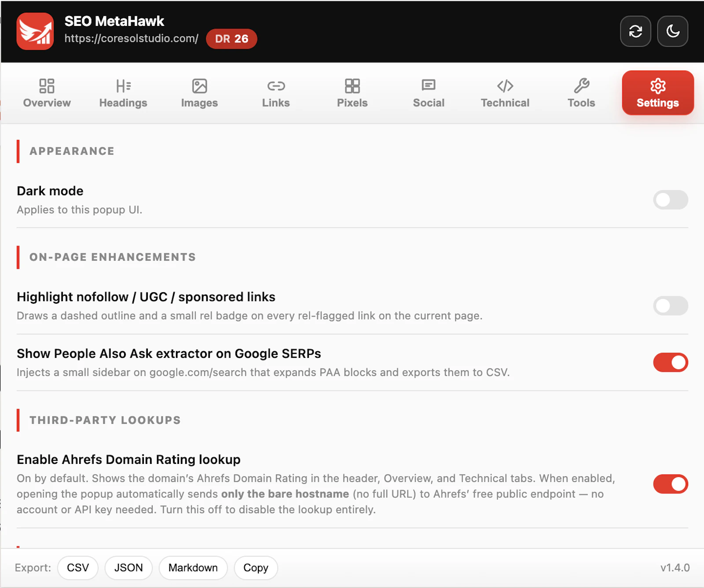Screen dimensions: 704x588
Task: Switch to the Technical tab
Action: point(505,93)
